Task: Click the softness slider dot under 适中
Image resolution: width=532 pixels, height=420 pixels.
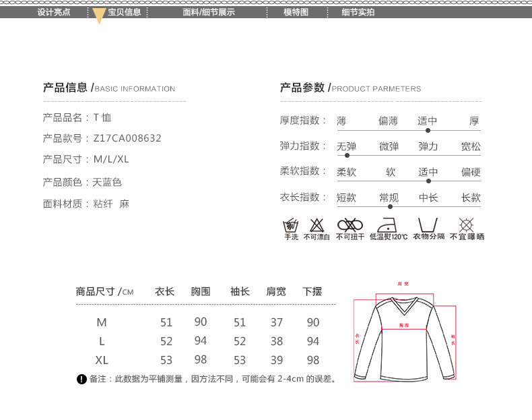Action: coord(428,181)
